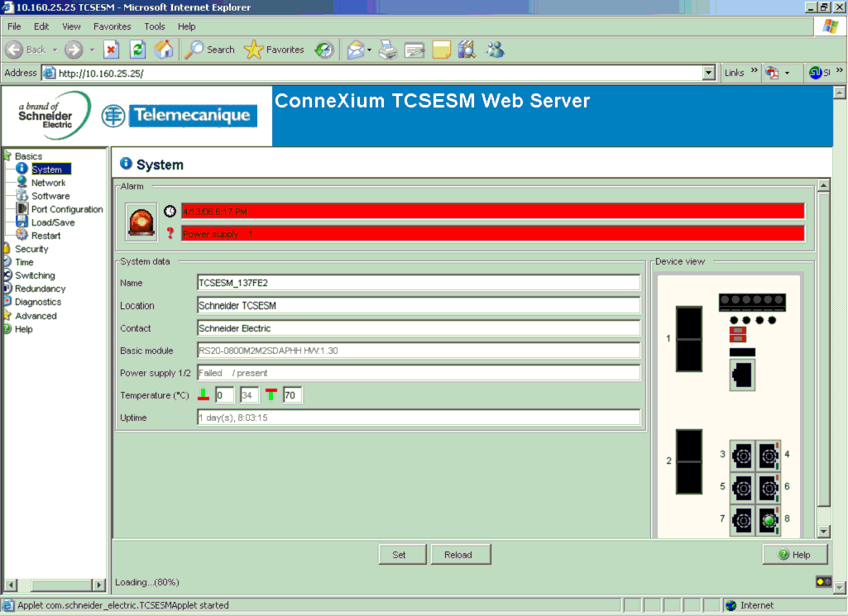Click port 8 with green LED in device view
Screen dimensions: 848x616
tap(769, 520)
